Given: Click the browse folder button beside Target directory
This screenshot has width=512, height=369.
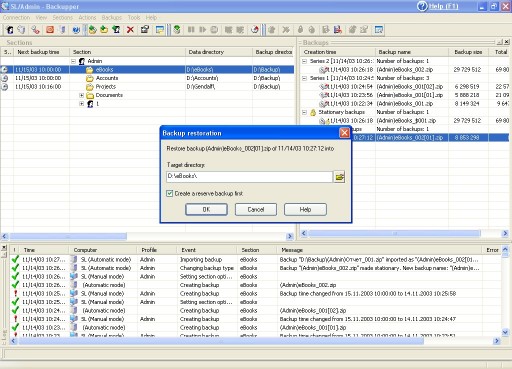Looking at the screenshot, I should tap(339, 177).
